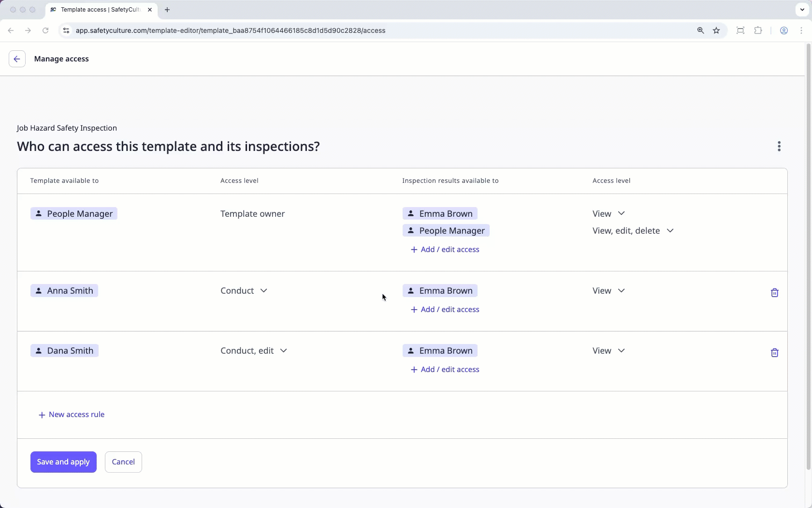
Task: Open the browser profile icon
Action: pos(784,30)
